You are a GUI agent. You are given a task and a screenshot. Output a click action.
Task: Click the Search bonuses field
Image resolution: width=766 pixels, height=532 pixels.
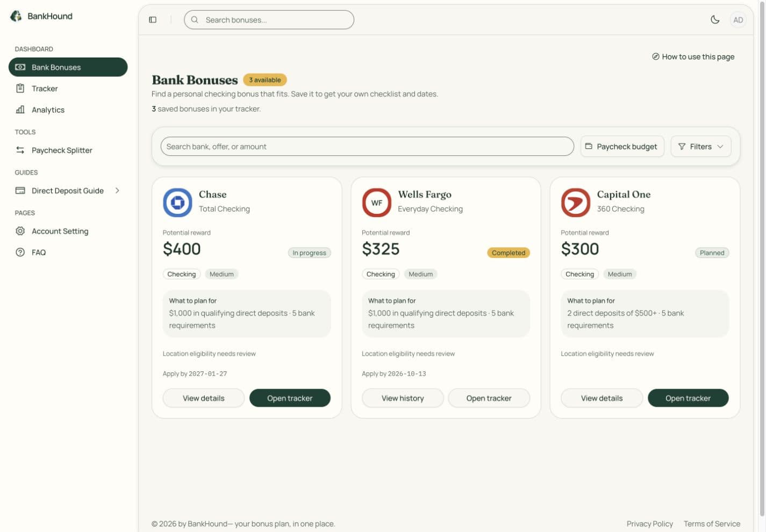(269, 20)
